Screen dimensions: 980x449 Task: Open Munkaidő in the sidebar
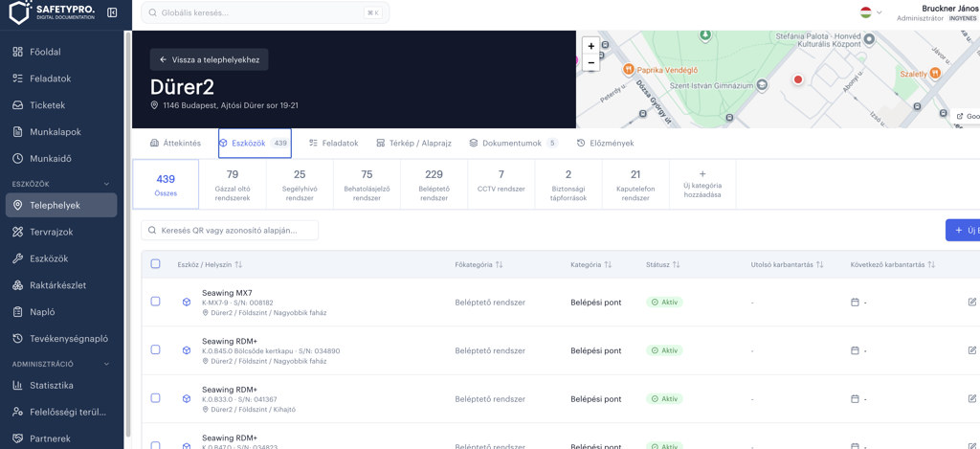coord(61,158)
